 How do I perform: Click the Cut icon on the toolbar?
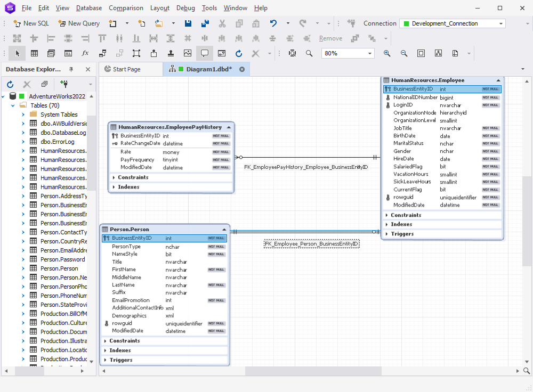click(x=222, y=23)
